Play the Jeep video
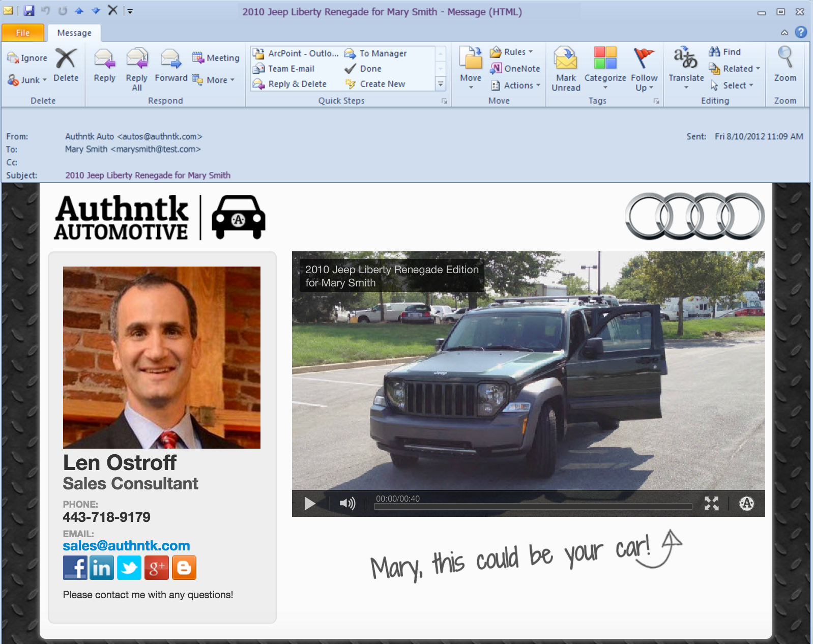Screen dimensions: 813x644 coord(310,504)
